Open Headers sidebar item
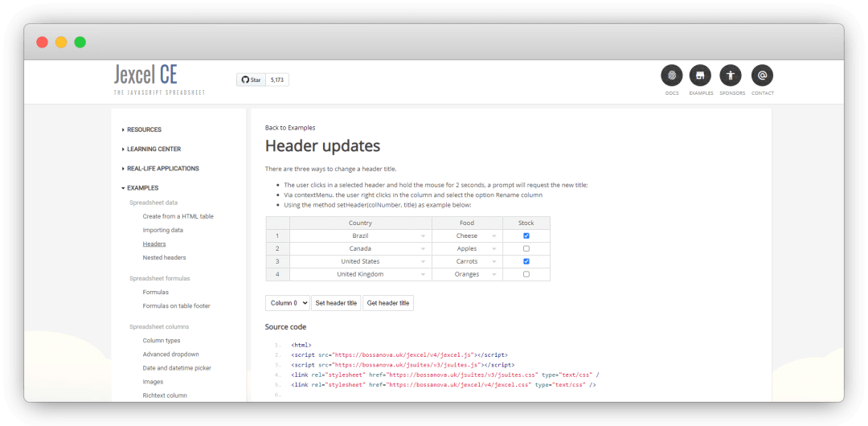868x426 pixels. [x=154, y=244]
